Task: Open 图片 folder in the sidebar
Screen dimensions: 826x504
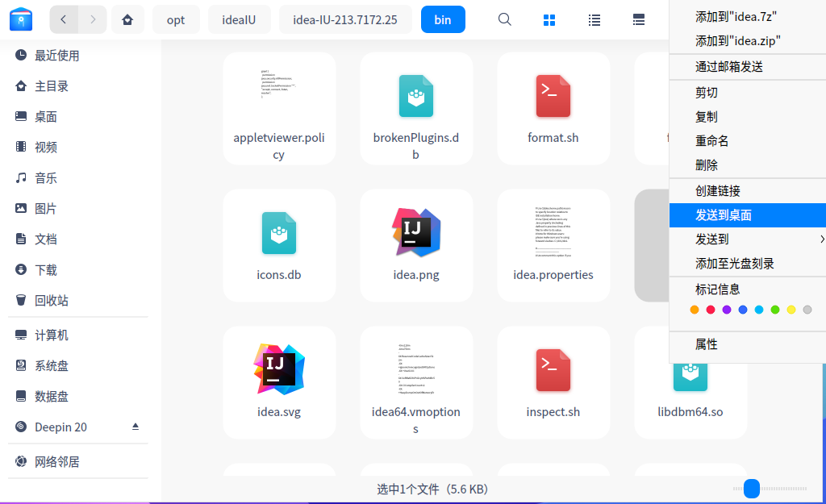Action: tap(79, 209)
